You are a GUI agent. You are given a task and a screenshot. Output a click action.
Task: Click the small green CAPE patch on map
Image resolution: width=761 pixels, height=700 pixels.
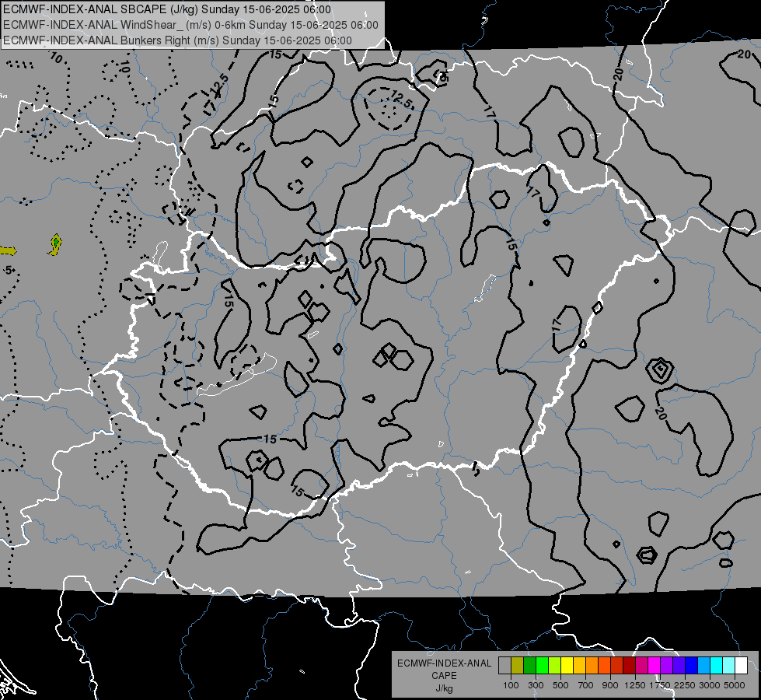56,241
